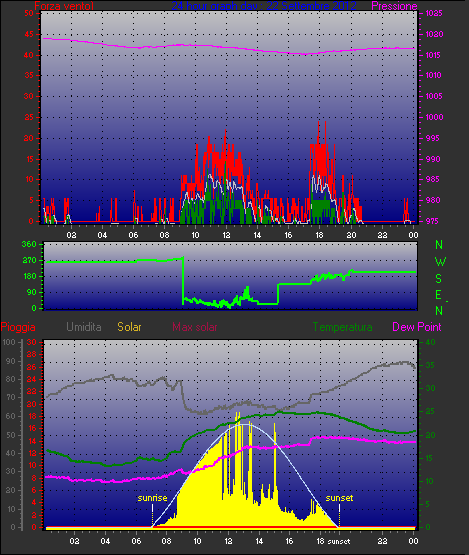Click the "sunrise" marker label in solar graph
Viewport: 469px width, 555px height.
[152, 498]
